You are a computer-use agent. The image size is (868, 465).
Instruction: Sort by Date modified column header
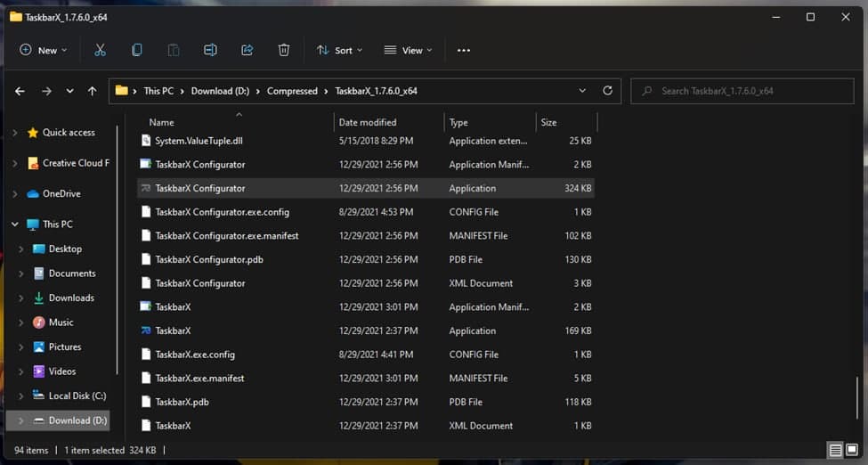tap(368, 122)
